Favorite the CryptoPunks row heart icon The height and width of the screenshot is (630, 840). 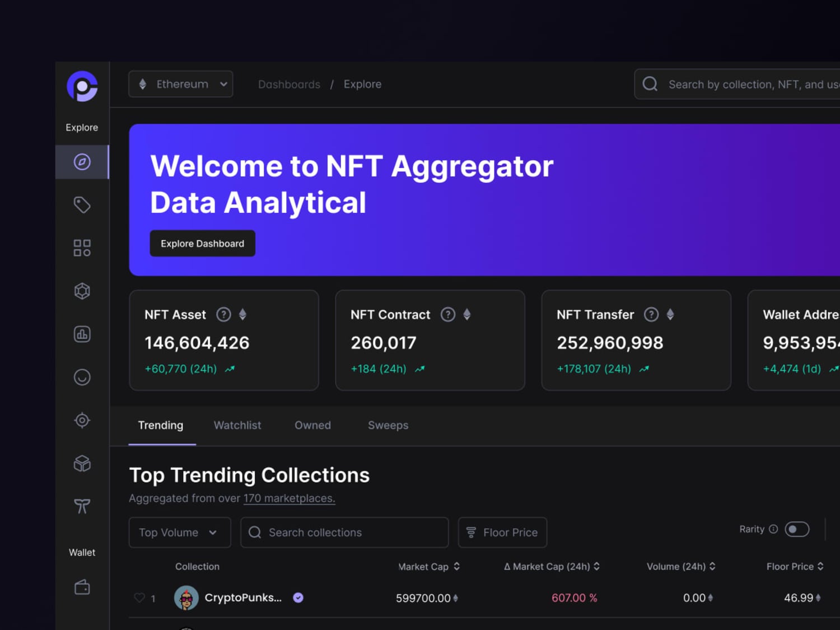[x=139, y=598]
